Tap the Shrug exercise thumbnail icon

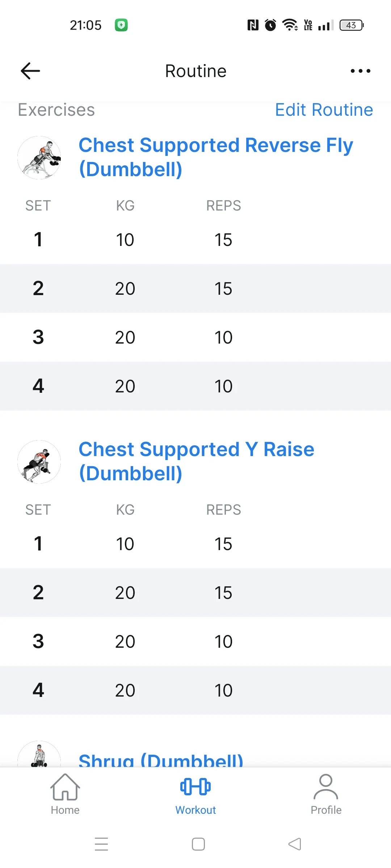[39, 755]
